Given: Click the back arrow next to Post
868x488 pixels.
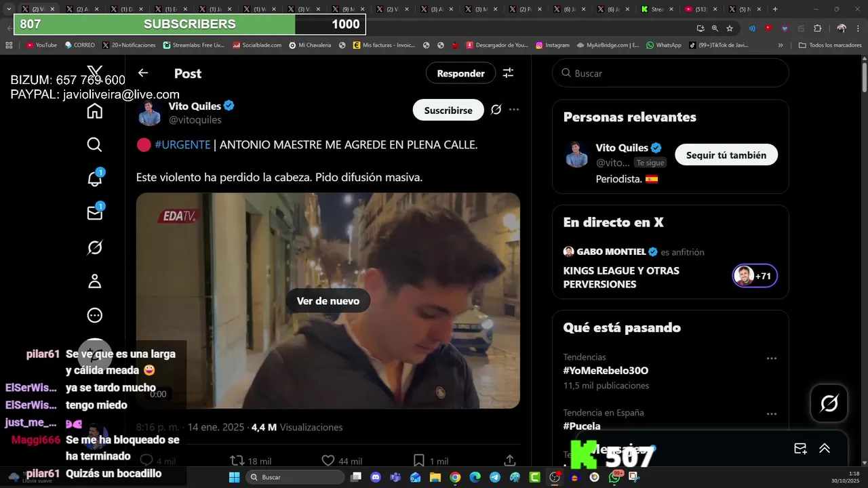Looking at the screenshot, I should click(x=142, y=73).
